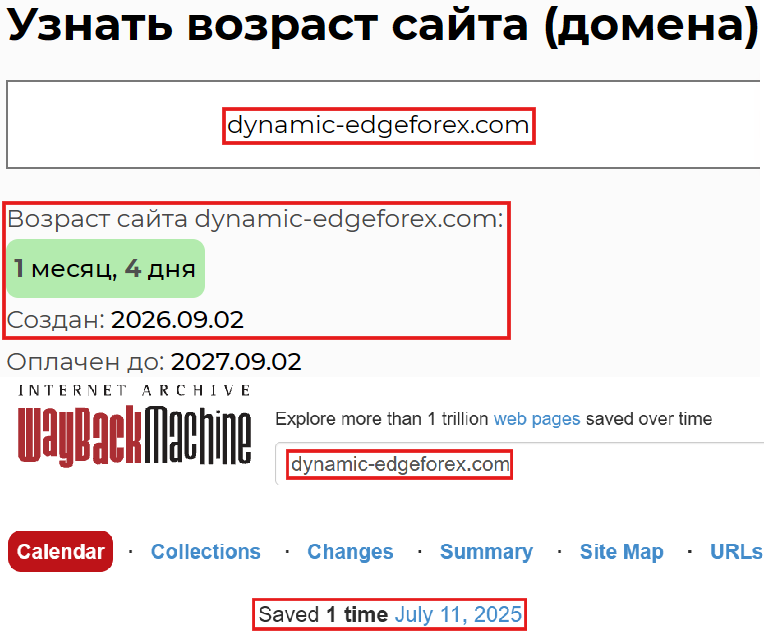Click the 'Создан:' label
Screen dimensions: 766x637
[x=56, y=320]
